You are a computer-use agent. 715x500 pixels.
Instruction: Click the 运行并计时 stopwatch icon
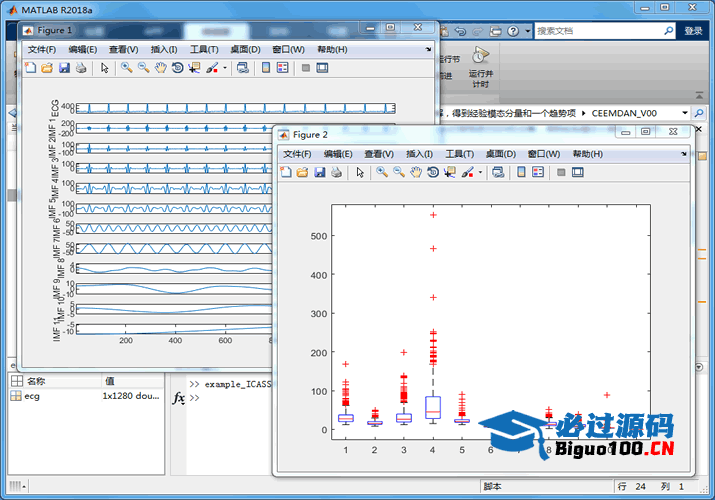480,55
